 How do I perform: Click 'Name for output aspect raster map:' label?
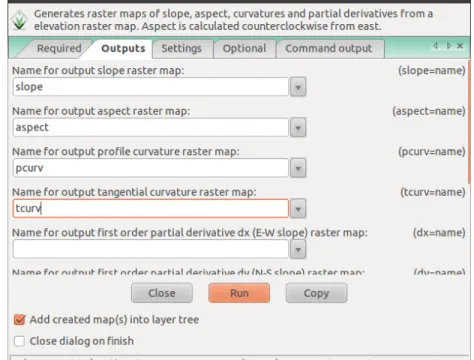[101, 111]
